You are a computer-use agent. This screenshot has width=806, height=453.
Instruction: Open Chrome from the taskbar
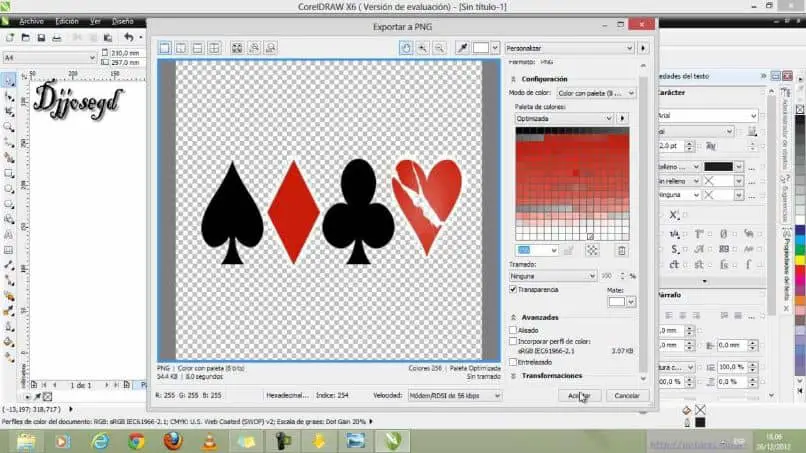pyautogui.click(x=136, y=441)
